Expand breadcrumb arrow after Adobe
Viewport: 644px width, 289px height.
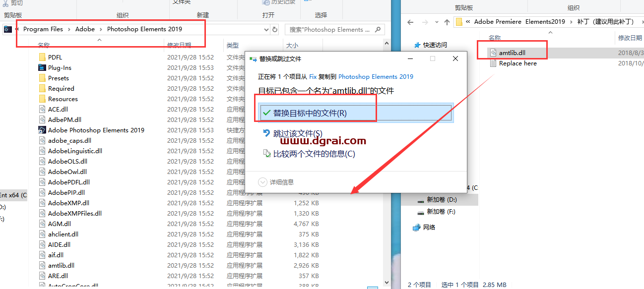pyautogui.click(x=101, y=29)
